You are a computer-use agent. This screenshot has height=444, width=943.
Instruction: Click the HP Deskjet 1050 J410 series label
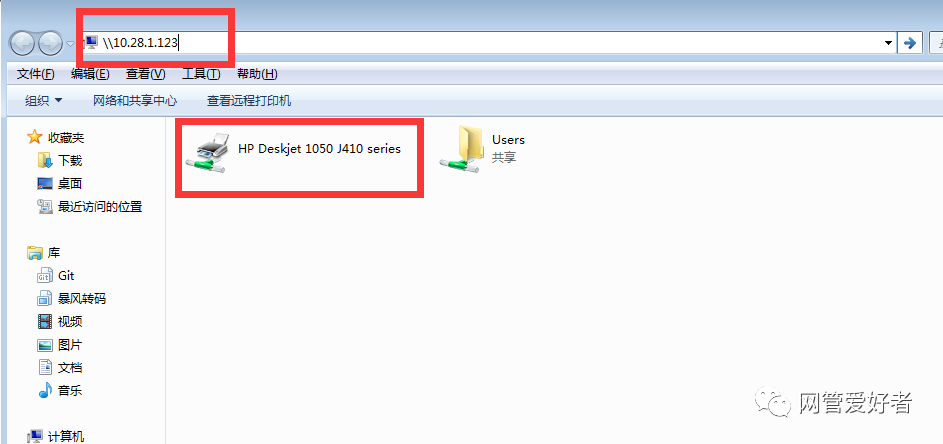click(319, 149)
